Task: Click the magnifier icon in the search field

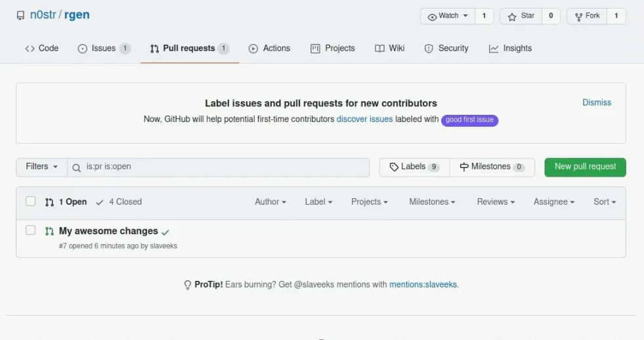Action: click(76, 167)
